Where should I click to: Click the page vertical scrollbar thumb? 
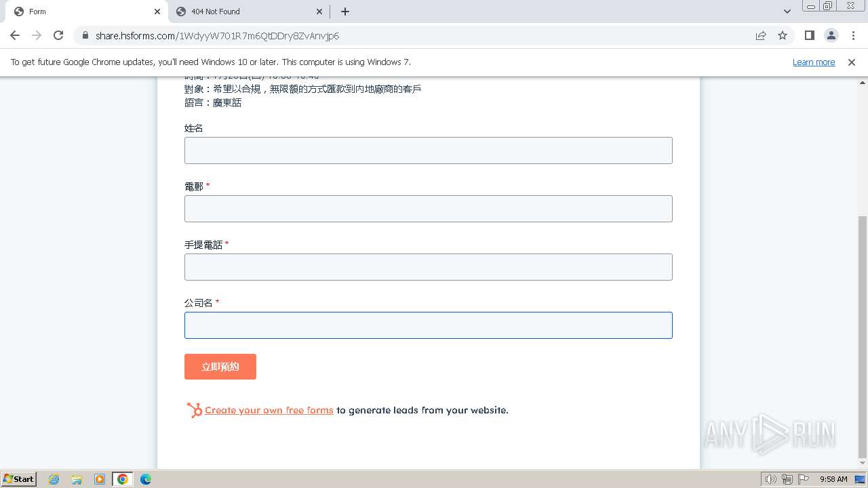coord(863,337)
